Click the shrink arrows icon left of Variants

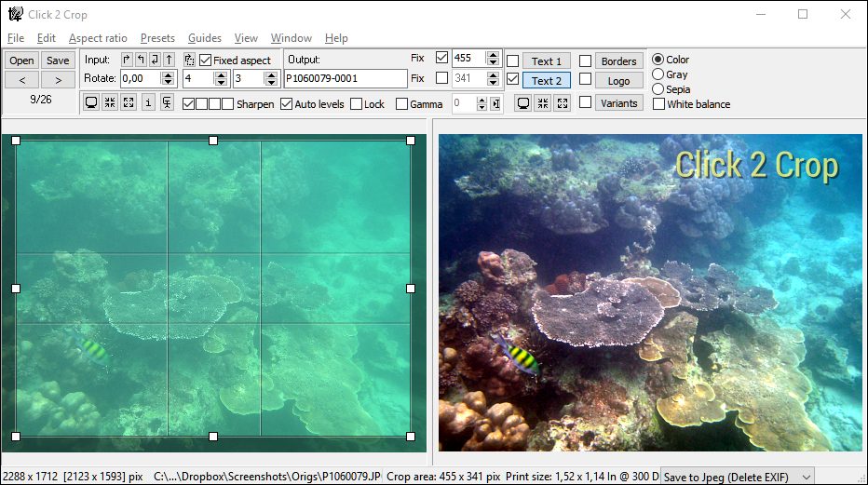(x=542, y=102)
